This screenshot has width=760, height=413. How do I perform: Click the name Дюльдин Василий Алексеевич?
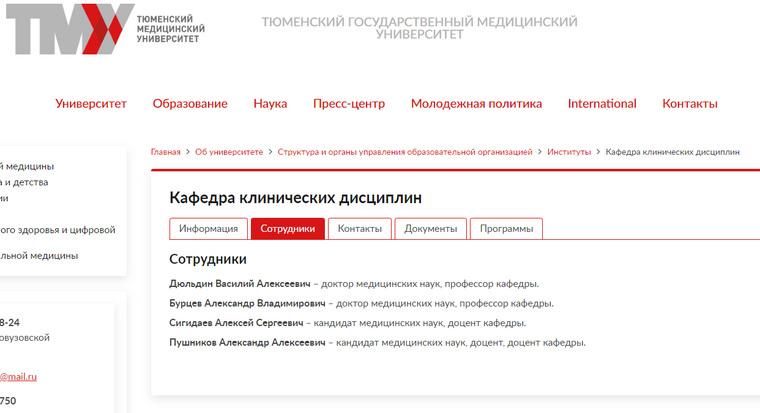pyautogui.click(x=239, y=284)
